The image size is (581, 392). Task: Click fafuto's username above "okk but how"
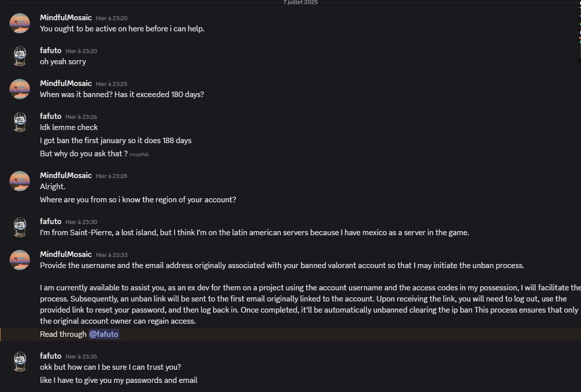point(51,356)
